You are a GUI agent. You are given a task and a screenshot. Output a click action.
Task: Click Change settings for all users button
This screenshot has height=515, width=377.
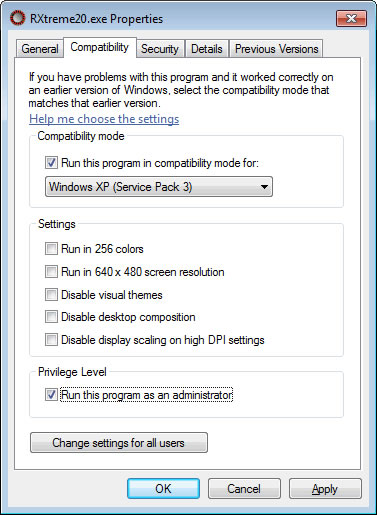[119, 443]
